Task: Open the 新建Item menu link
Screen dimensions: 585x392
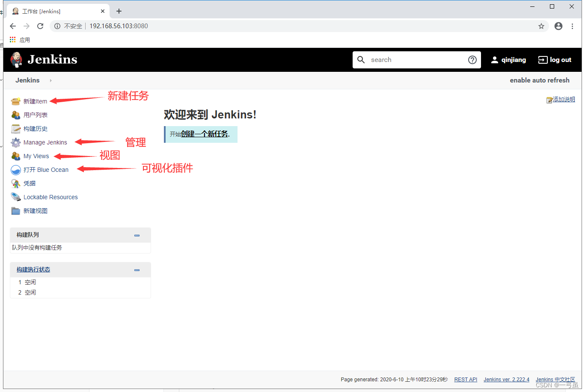Action: coord(35,101)
